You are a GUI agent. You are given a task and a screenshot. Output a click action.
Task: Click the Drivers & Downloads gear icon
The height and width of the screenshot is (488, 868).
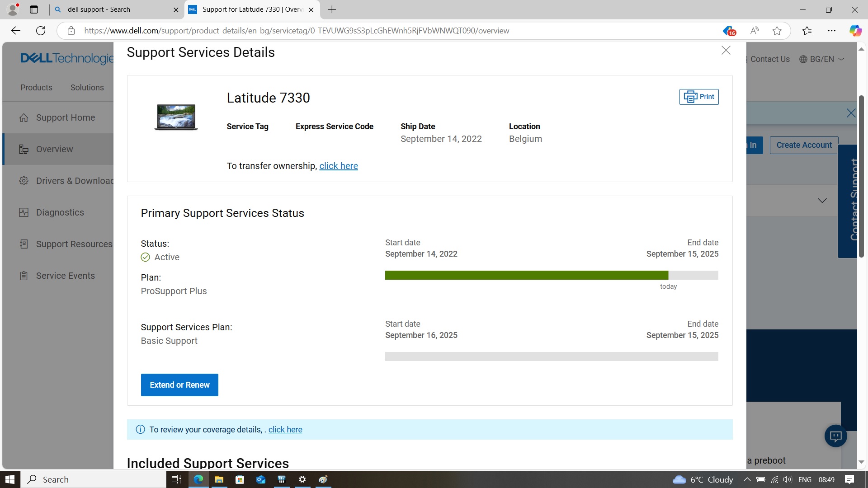pyautogui.click(x=24, y=181)
